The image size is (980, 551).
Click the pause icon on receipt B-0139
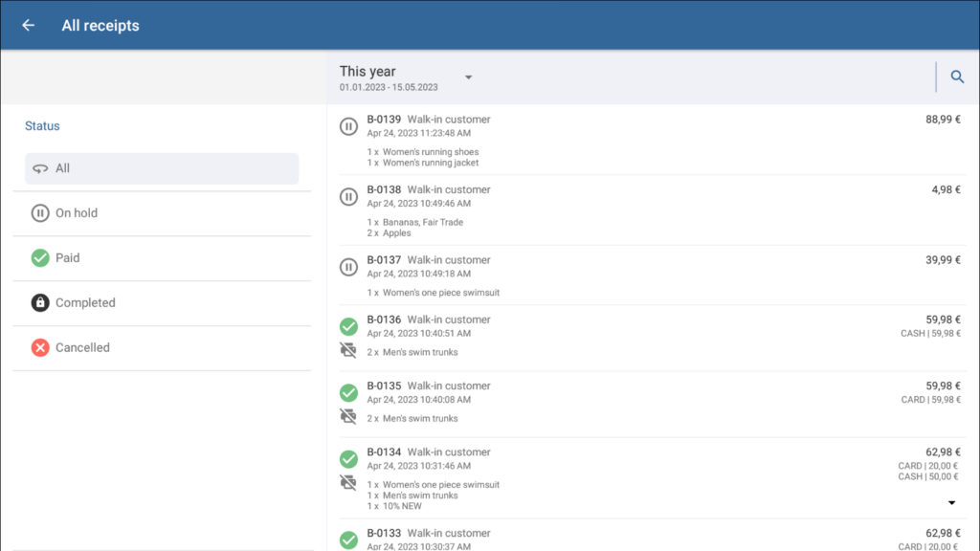pos(349,126)
